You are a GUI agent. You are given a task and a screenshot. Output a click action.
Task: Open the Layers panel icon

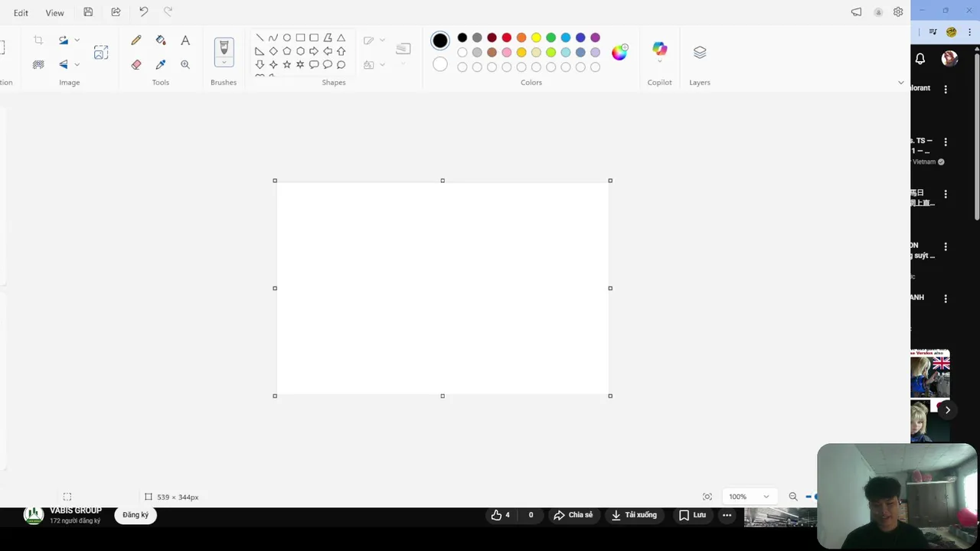click(x=700, y=52)
